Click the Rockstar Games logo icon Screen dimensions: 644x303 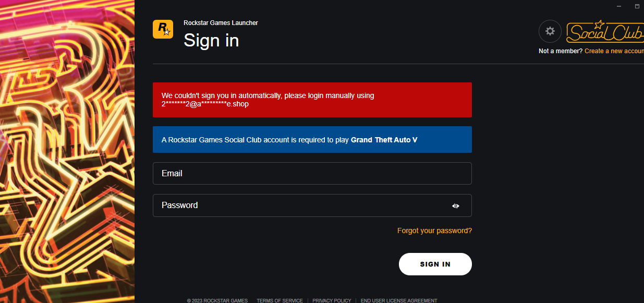163,29
